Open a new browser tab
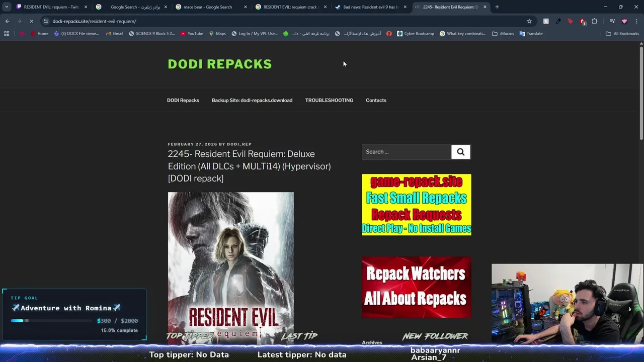The width and height of the screenshot is (644, 362). 497,7
